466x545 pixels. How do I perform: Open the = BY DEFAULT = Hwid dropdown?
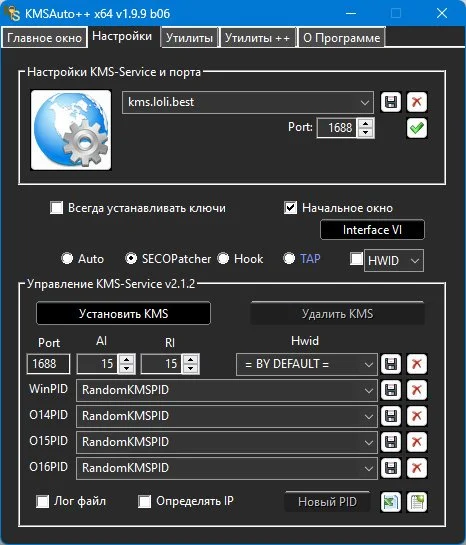[x=369, y=365]
